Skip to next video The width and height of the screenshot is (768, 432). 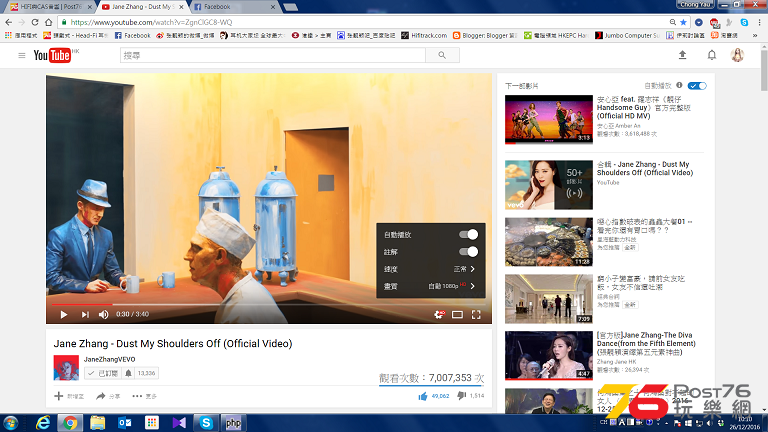tap(85, 314)
